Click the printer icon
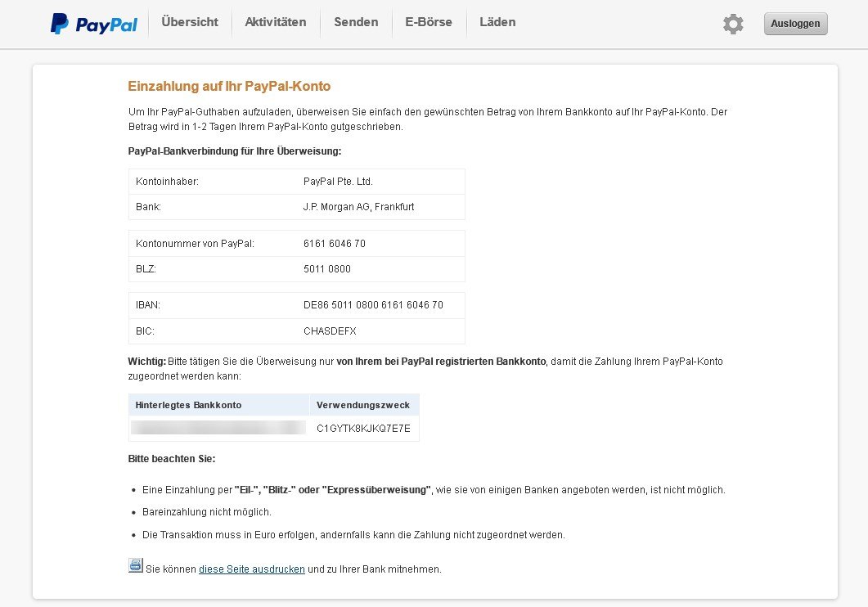 [136, 565]
